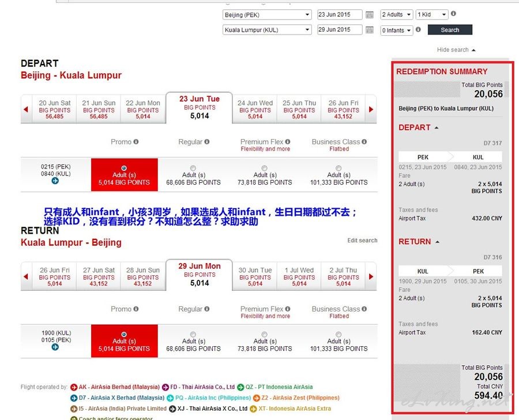This screenshot has height=420, width=519.
Task: Select Business Class 101,333 points return fare
Action: (339, 334)
